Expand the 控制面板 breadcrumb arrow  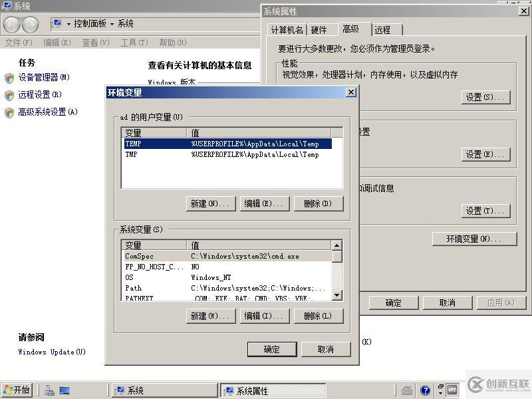coord(68,24)
